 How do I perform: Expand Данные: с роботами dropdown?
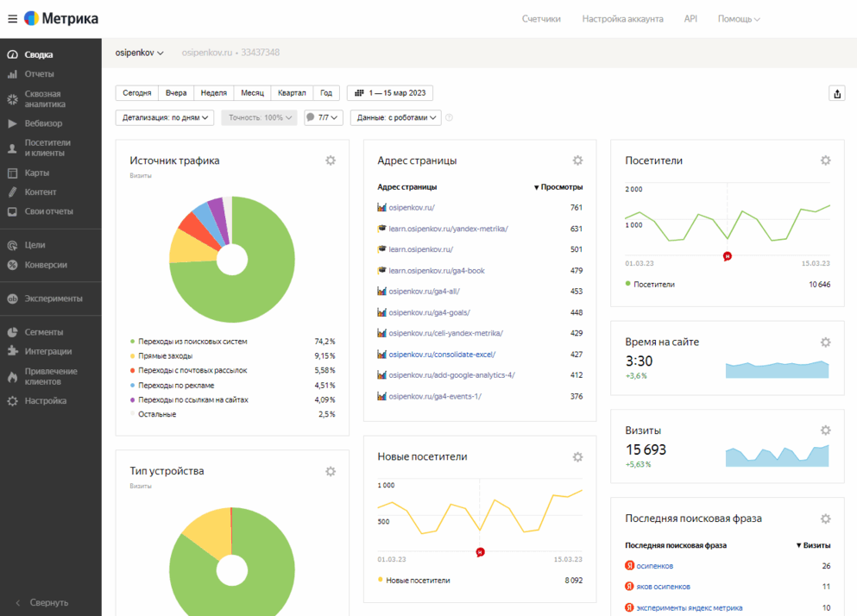tap(396, 117)
